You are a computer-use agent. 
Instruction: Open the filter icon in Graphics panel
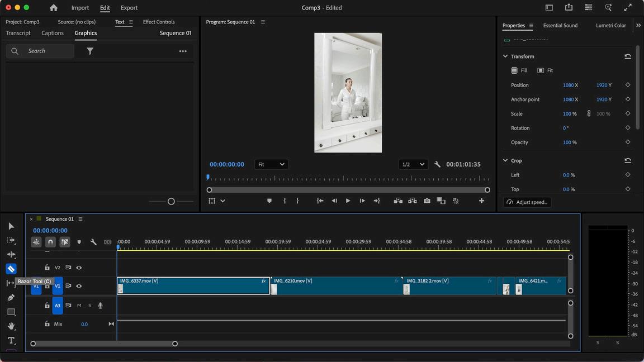[90, 51]
